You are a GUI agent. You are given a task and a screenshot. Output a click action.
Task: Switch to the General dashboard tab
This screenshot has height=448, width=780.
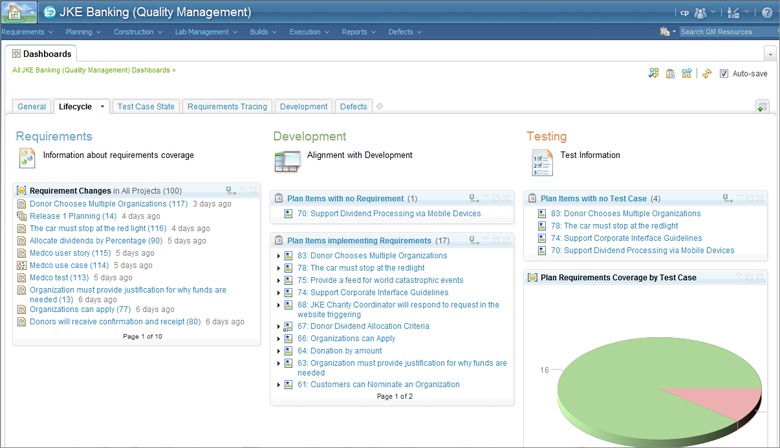click(32, 106)
